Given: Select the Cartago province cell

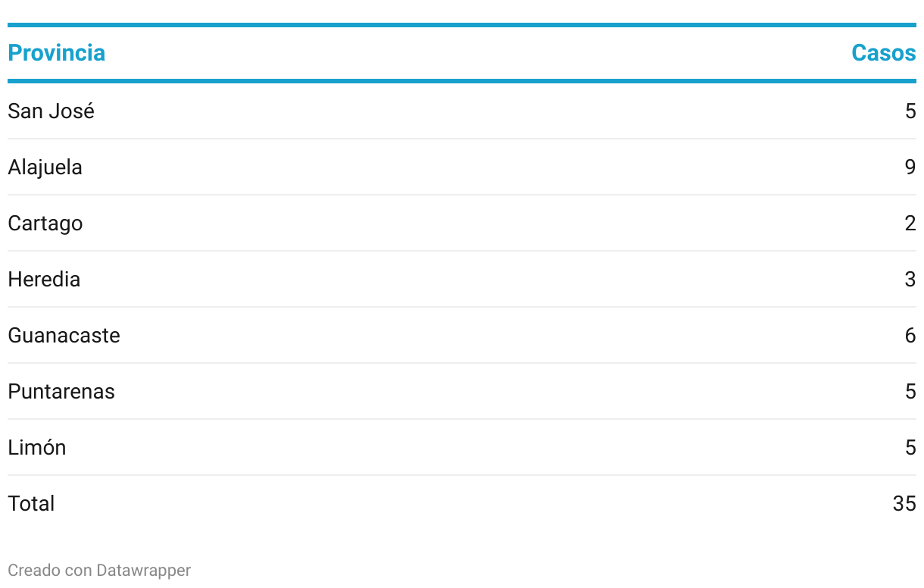Looking at the screenshot, I should (45, 224).
